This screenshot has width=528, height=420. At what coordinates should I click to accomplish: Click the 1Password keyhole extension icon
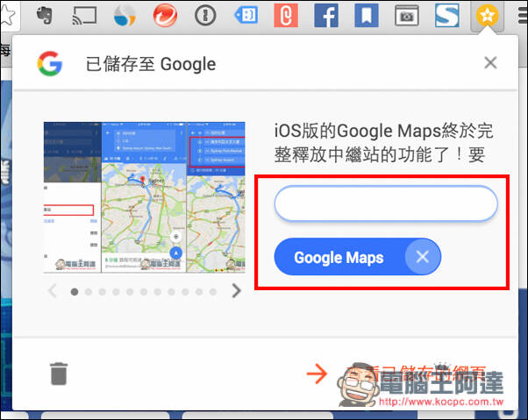(x=205, y=15)
